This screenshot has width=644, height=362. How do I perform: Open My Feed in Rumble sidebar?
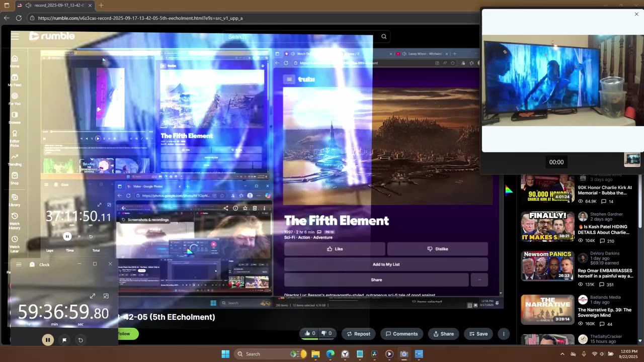click(x=15, y=80)
